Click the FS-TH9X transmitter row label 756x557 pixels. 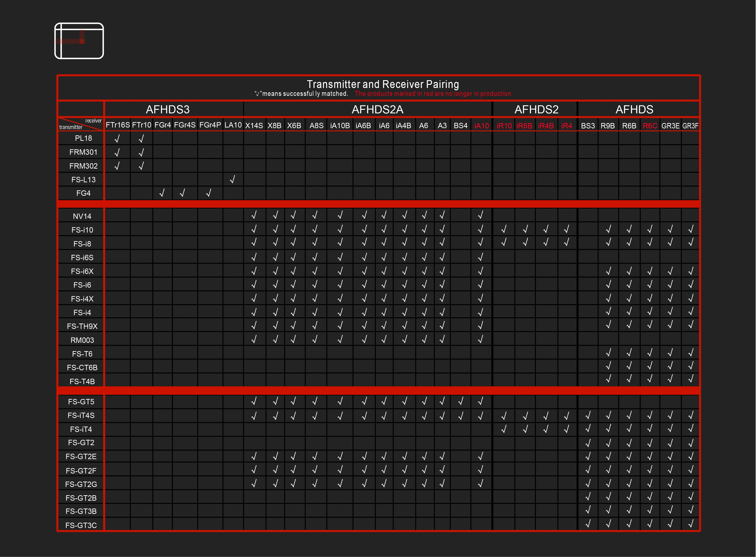coord(82,326)
